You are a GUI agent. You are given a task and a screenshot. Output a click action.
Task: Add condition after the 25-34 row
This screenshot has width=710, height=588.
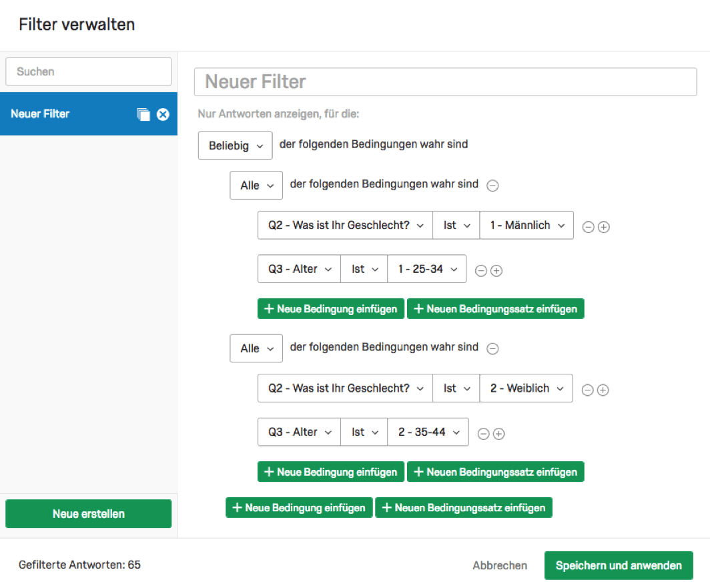click(496, 270)
